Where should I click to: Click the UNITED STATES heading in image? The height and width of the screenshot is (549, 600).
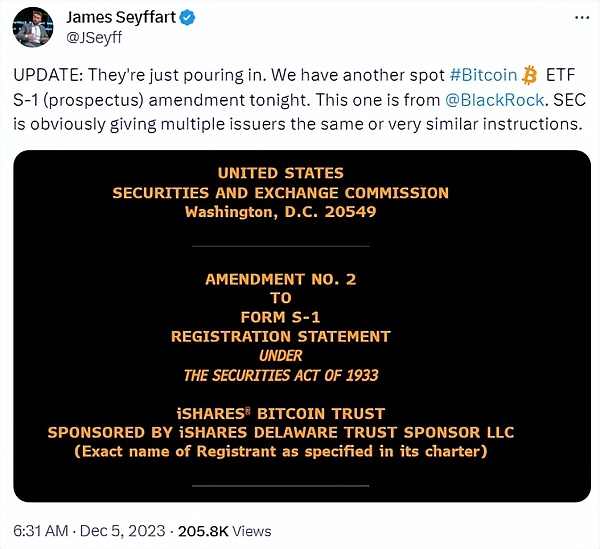[x=280, y=174]
